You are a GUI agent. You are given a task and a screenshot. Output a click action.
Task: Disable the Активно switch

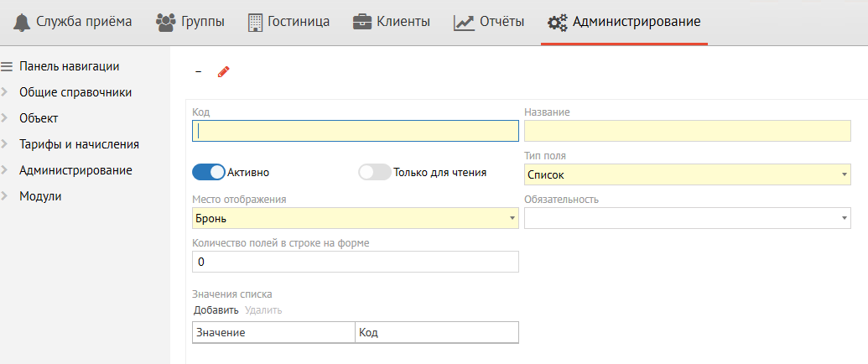[x=209, y=172]
